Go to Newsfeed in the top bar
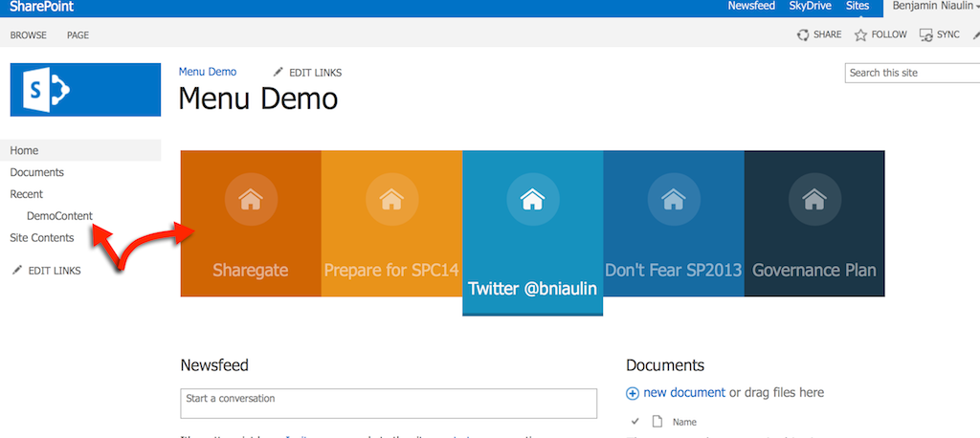This screenshot has width=980, height=438. (x=751, y=6)
